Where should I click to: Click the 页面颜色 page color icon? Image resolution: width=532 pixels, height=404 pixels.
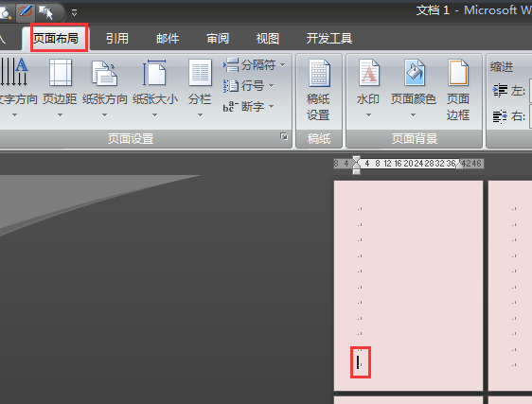(x=415, y=72)
